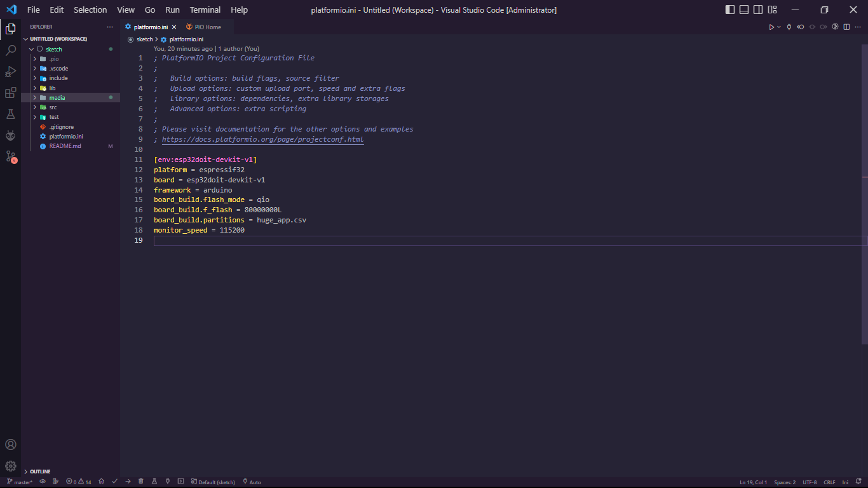Open the Go menu

(x=150, y=10)
